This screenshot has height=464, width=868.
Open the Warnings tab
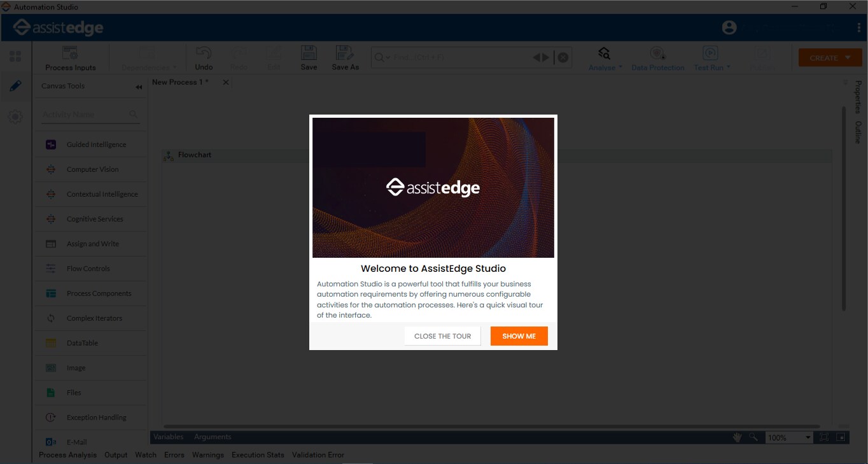click(208, 455)
